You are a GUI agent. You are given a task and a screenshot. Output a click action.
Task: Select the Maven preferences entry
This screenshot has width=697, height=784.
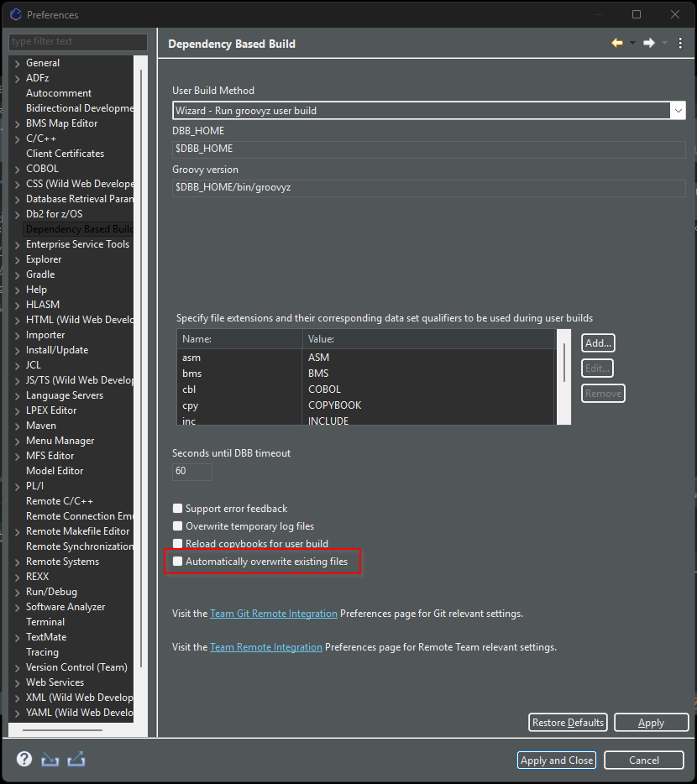[41, 426]
